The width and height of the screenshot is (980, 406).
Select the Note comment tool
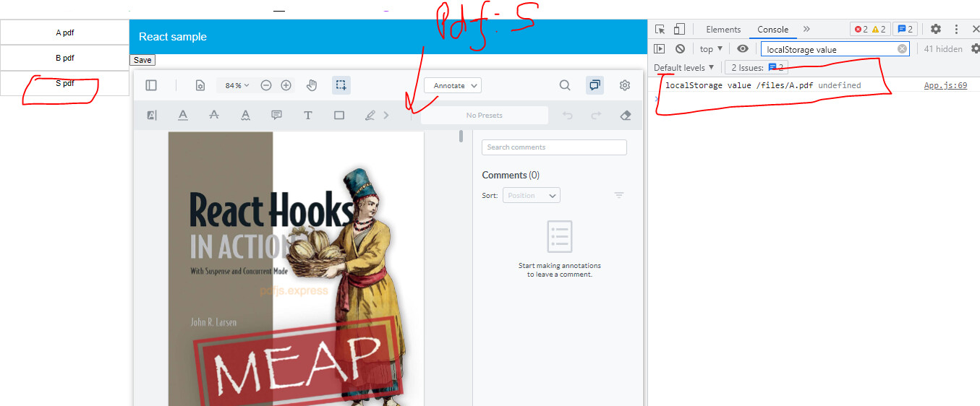(276, 115)
